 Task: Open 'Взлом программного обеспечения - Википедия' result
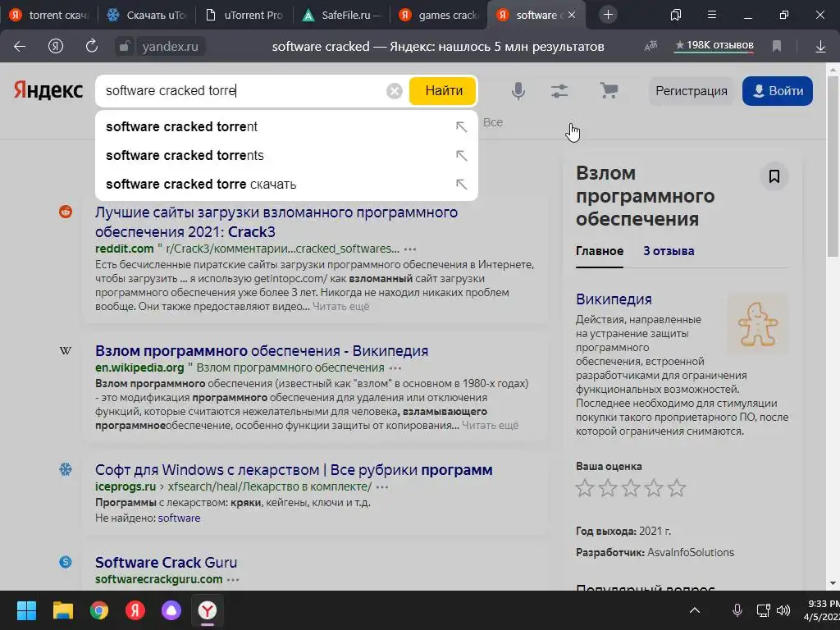[262, 351]
